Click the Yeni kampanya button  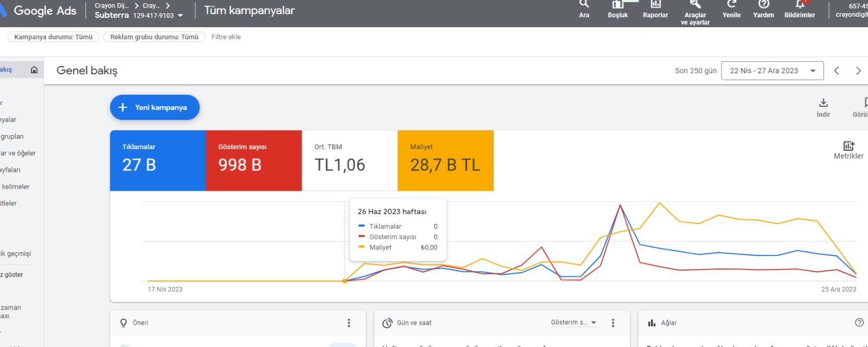coord(155,107)
